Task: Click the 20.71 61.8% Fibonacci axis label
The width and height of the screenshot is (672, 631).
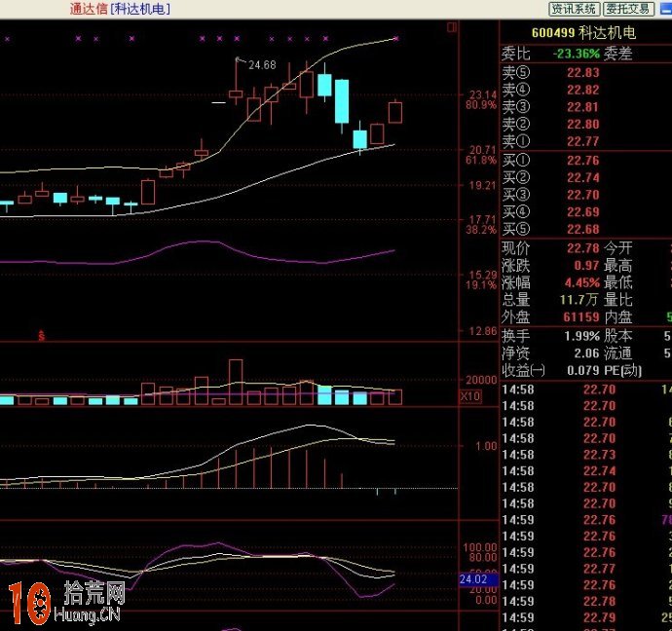Action: coord(482,155)
